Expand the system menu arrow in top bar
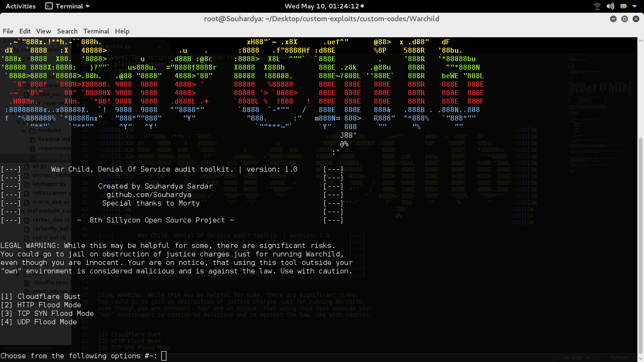 [x=636, y=6]
